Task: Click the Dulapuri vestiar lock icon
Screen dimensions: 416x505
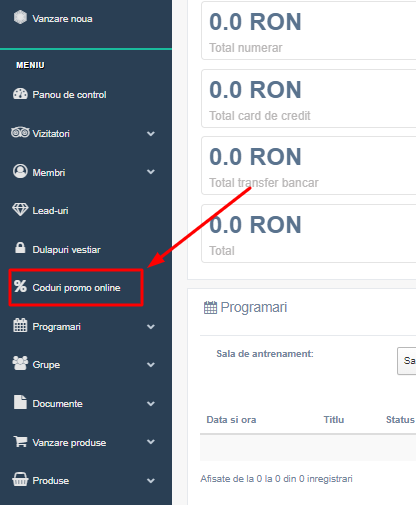Action: [20, 248]
